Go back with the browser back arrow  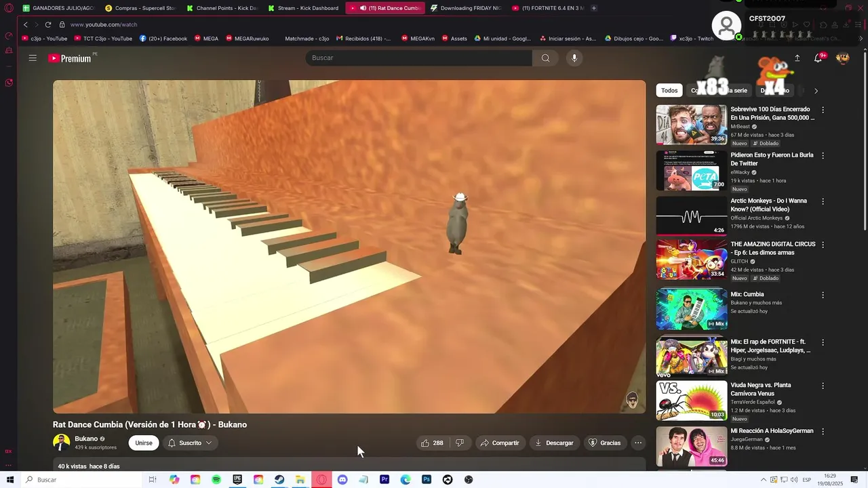(x=26, y=24)
